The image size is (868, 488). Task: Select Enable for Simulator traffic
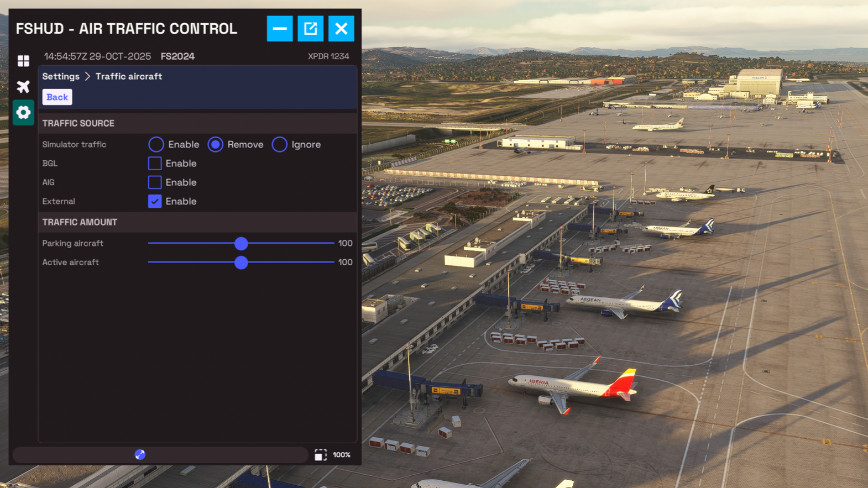pos(156,145)
